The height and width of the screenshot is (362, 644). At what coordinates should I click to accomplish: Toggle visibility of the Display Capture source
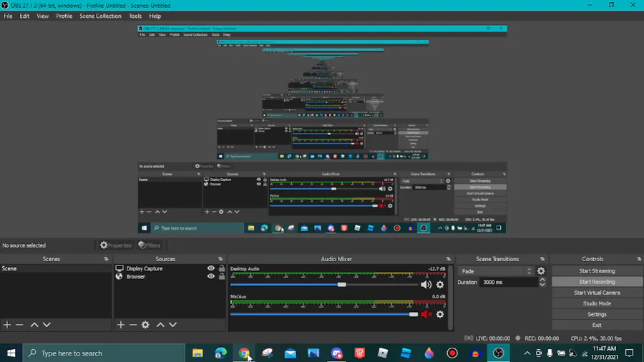[210, 268]
